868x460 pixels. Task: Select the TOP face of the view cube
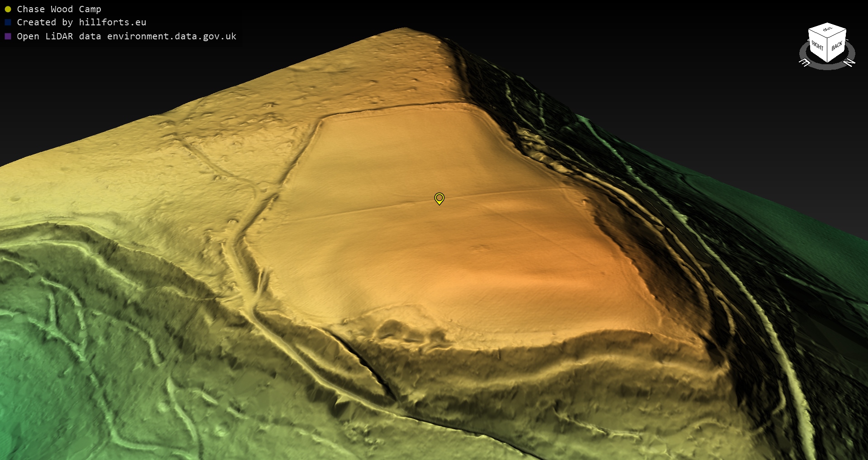[x=827, y=30]
